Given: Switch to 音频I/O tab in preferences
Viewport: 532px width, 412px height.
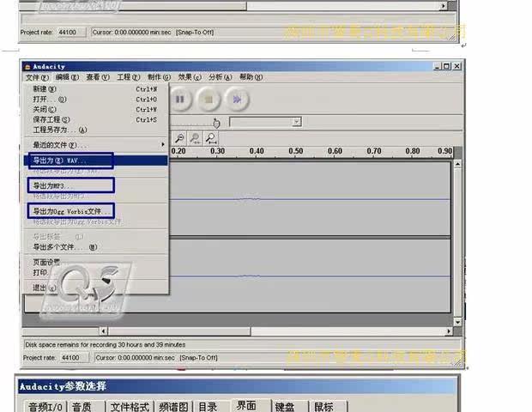Looking at the screenshot, I should (45, 407).
